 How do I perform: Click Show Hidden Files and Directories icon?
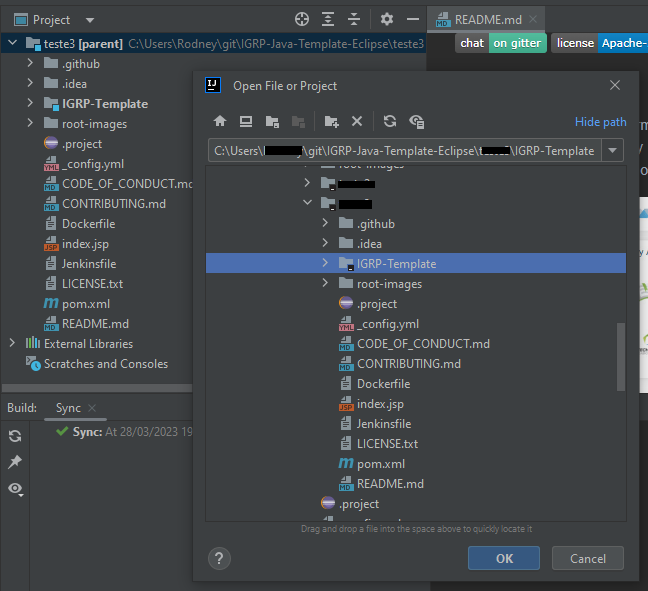tap(417, 122)
